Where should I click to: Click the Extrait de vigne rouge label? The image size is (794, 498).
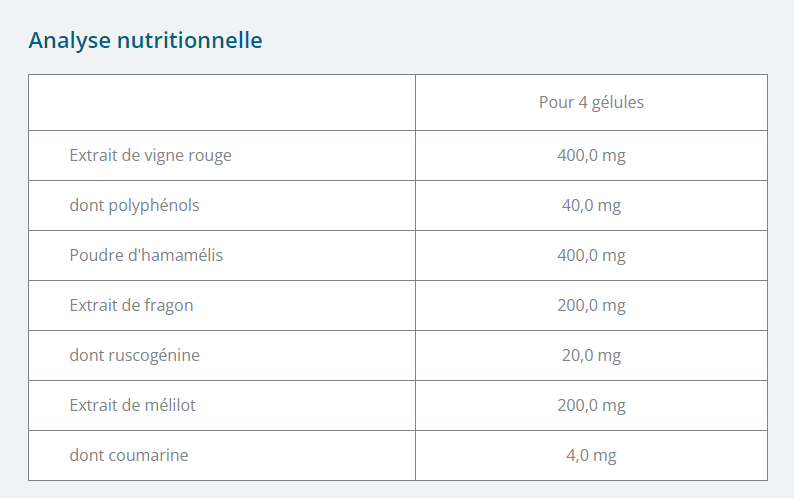[150, 155]
